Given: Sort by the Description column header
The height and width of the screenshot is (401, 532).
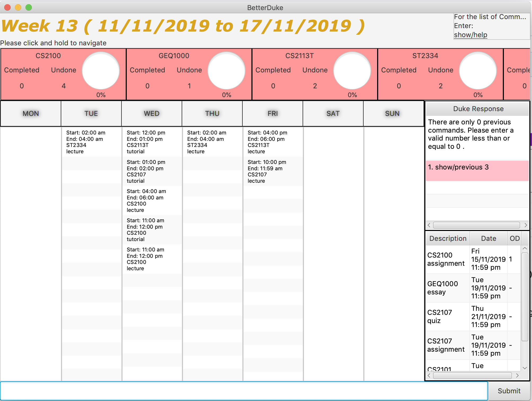Looking at the screenshot, I should point(448,238).
